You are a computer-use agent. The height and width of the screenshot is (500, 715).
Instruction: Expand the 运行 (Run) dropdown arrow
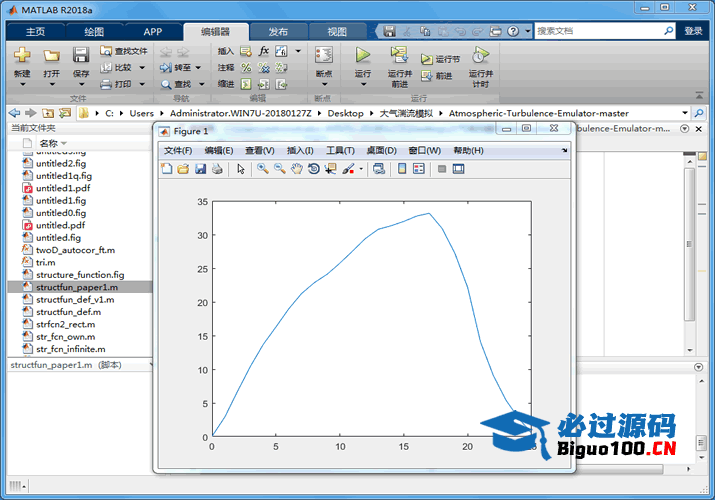tap(363, 84)
